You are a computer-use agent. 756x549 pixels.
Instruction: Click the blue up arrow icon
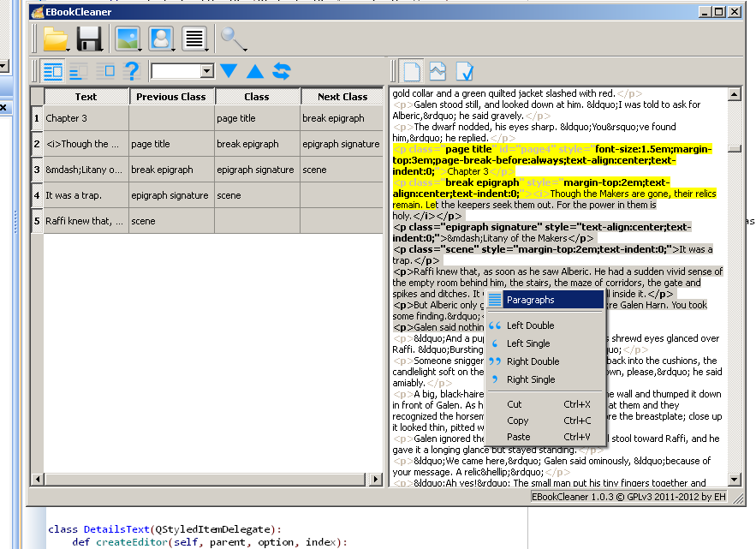(x=255, y=71)
